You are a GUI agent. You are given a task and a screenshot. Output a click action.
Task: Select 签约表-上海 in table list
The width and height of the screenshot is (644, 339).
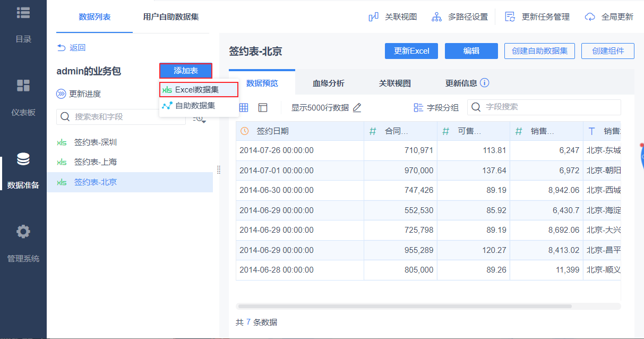130,162
